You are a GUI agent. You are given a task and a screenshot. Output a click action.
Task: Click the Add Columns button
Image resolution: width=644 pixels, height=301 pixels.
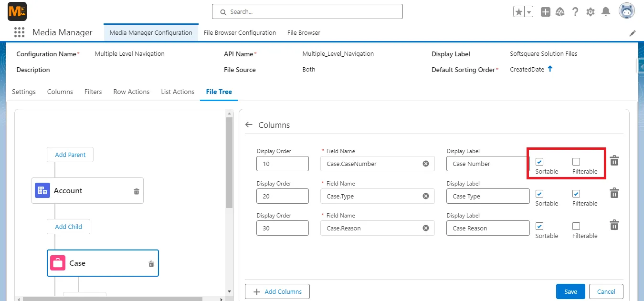pos(277,291)
